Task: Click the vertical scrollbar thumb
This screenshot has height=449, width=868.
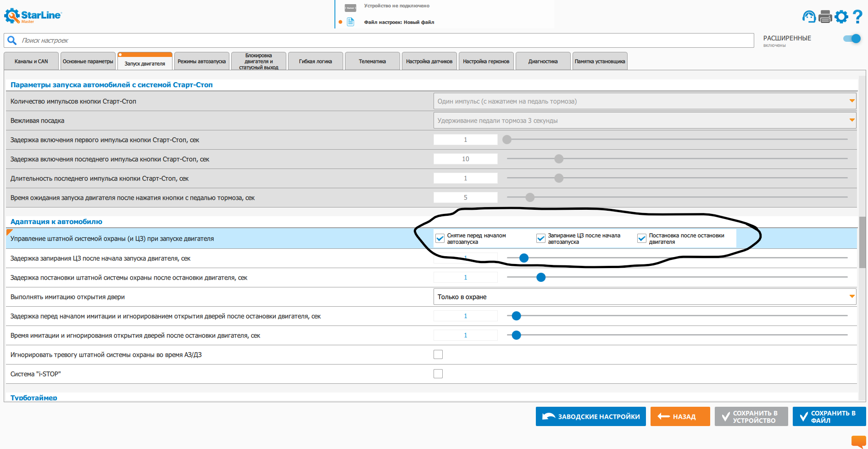Action: click(x=862, y=242)
